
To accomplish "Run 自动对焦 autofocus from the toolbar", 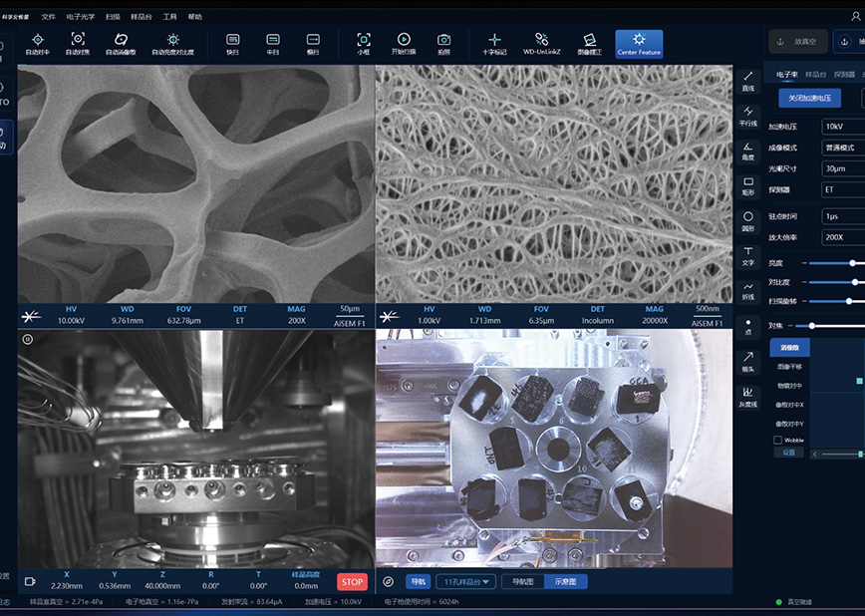I will (78, 39).
